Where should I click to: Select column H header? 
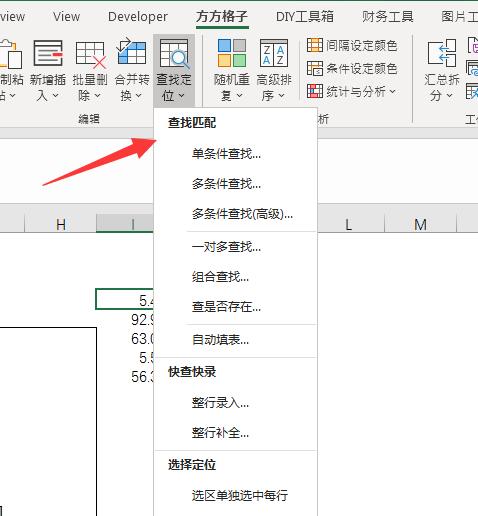tap(61, 224)
